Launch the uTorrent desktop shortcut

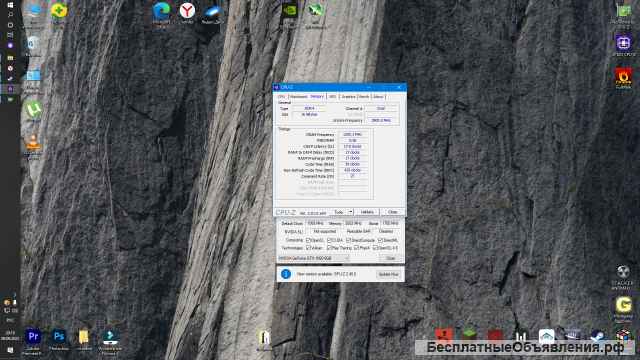coord(33,110)
